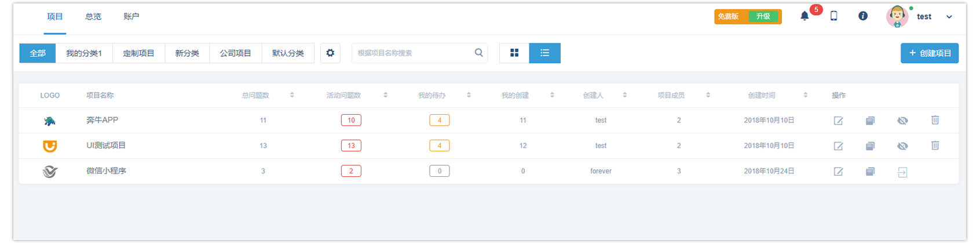Expand the test user account dropdown
This screenshot has width=980, height=243.
[x=949, y=17]
